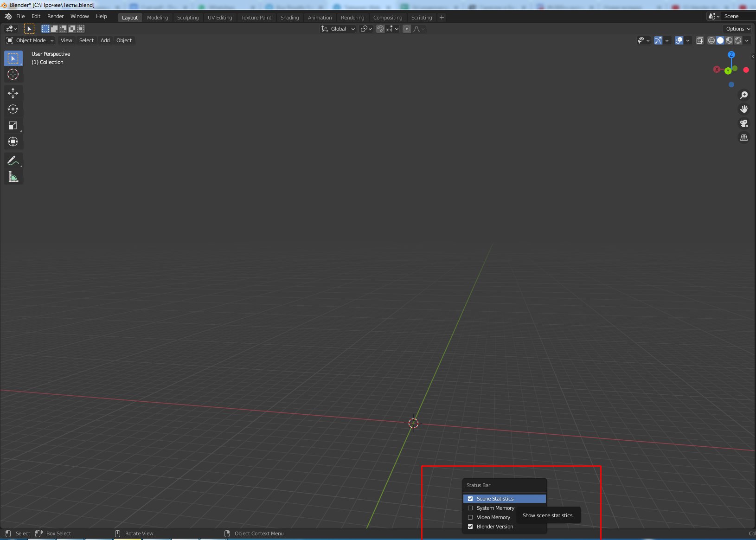Viewport: 756px width, 540px height.
Task: Switch to the Modeling workspace tab
Action: pyautogui.click(x=158, y=18)
